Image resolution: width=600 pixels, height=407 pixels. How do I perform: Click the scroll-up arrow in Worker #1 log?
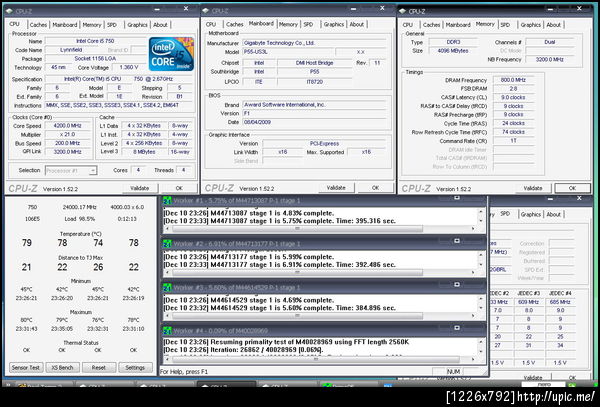coord(481,212)
